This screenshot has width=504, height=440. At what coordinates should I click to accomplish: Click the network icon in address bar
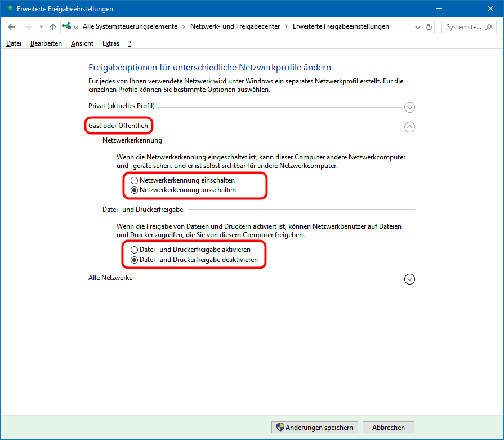[x=67, y=26]
